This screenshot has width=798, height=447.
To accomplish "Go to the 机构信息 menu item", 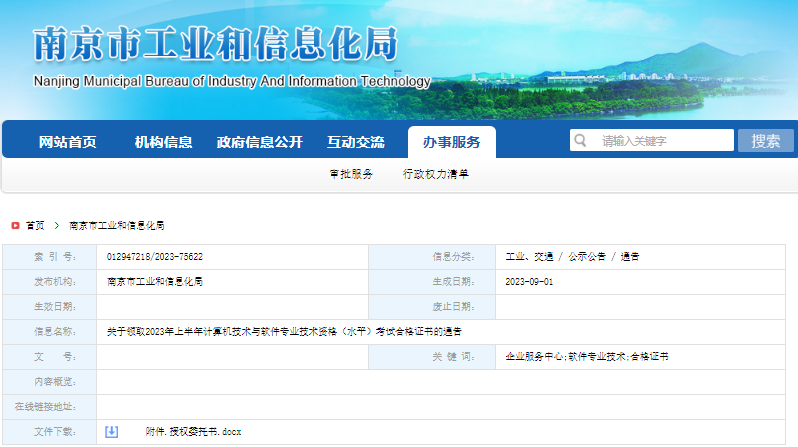I will [163, 142].
